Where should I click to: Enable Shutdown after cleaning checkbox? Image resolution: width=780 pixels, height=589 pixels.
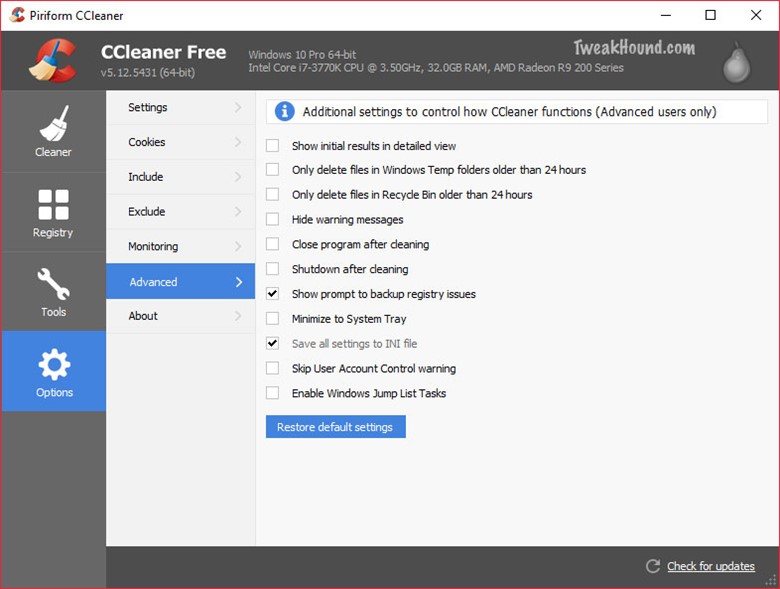[x=273, y=269]
